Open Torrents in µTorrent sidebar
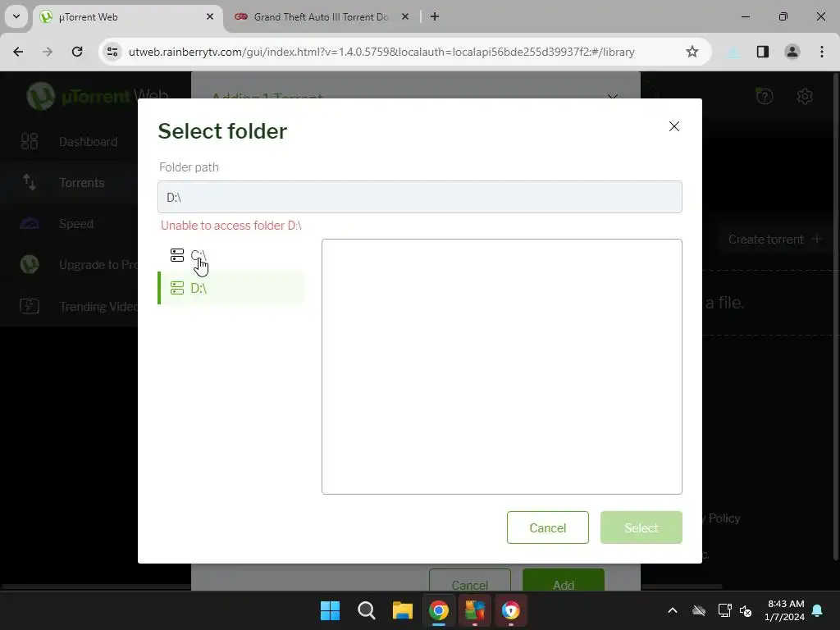 point(69,183)
